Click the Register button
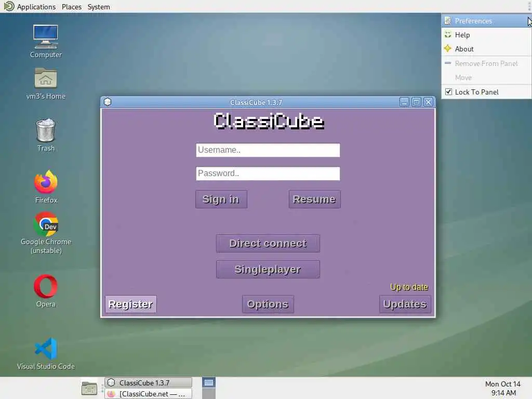The width and height of the screenshot is (532, 399). coord(131,304)
